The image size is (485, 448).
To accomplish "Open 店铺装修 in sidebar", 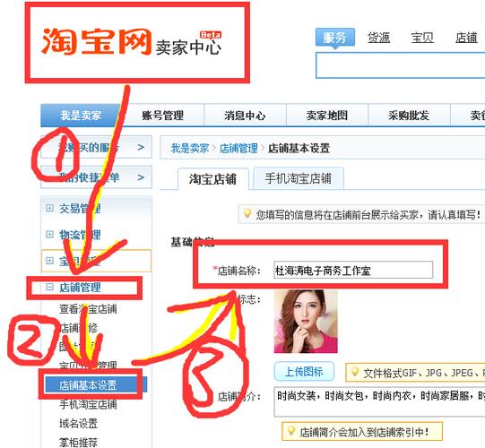I will click(78, 328).
